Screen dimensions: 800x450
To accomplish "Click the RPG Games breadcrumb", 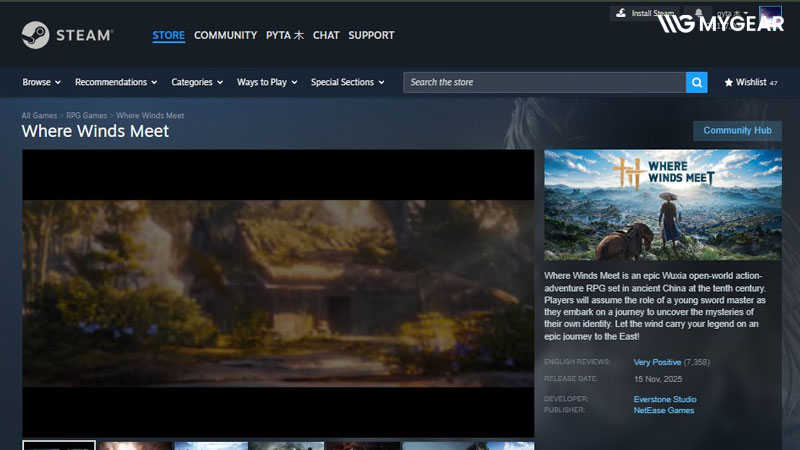I will (x=87, y=116).
